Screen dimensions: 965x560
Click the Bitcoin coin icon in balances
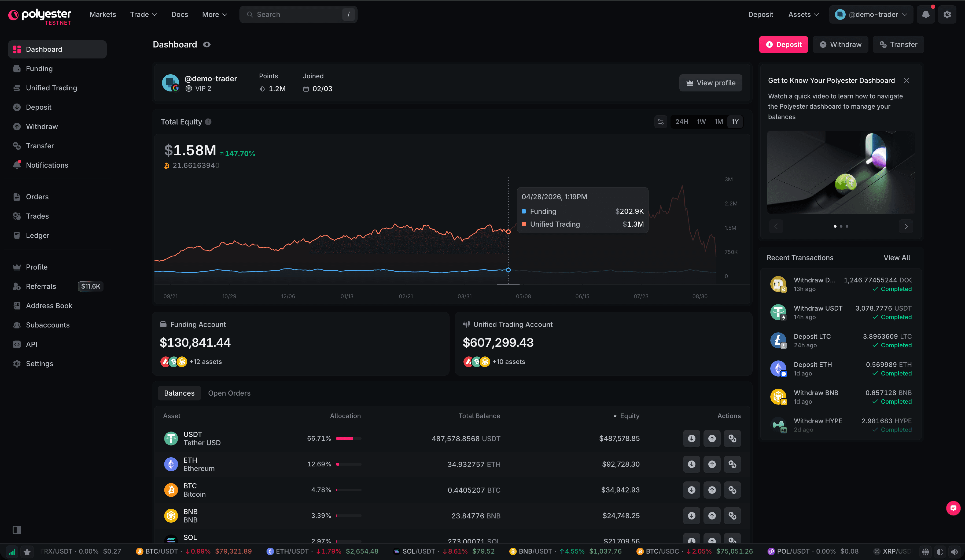[x=171, y=490]
